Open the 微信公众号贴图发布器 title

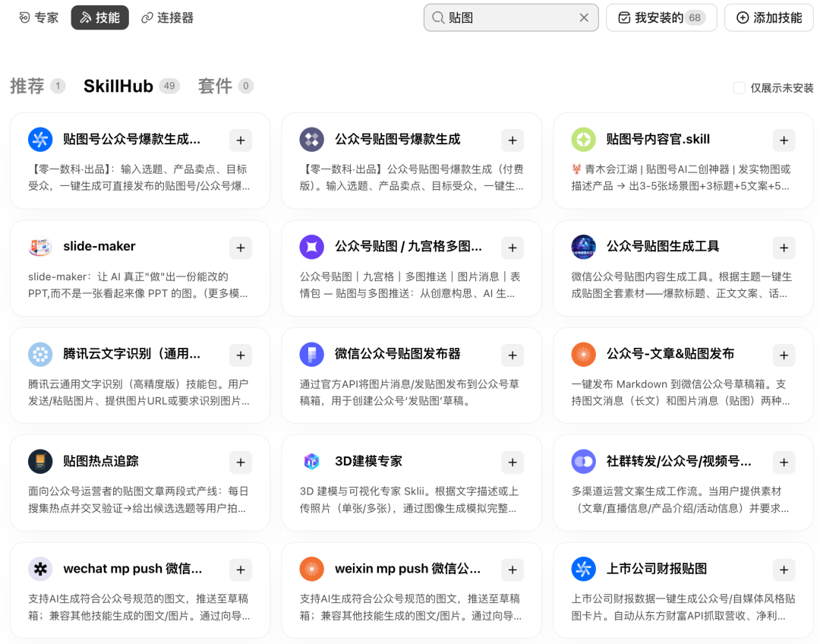point(397,354)
